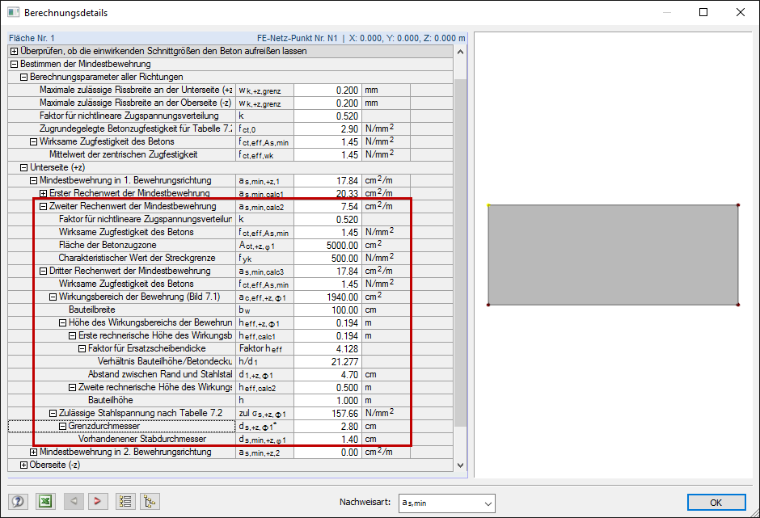Screen dimensions: 760x518
Task: Click the tree structure icon in bottom toolbar
Action: coord(150,502)
